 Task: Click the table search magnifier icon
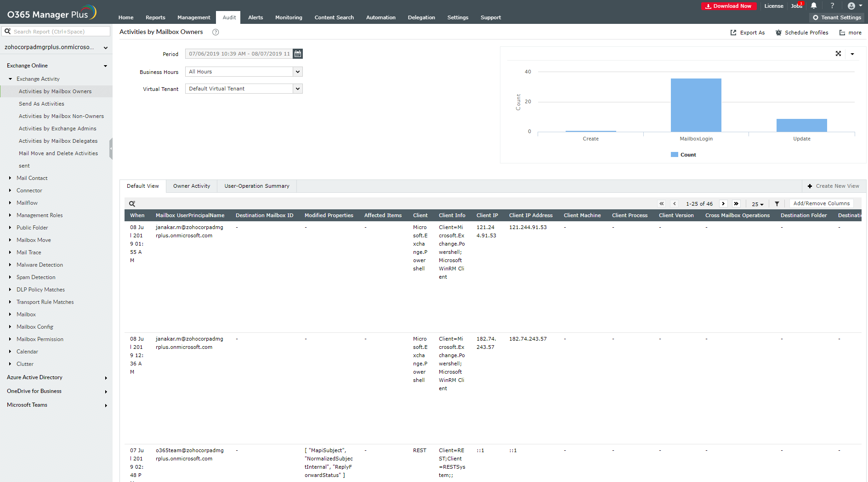click(132, 204)
